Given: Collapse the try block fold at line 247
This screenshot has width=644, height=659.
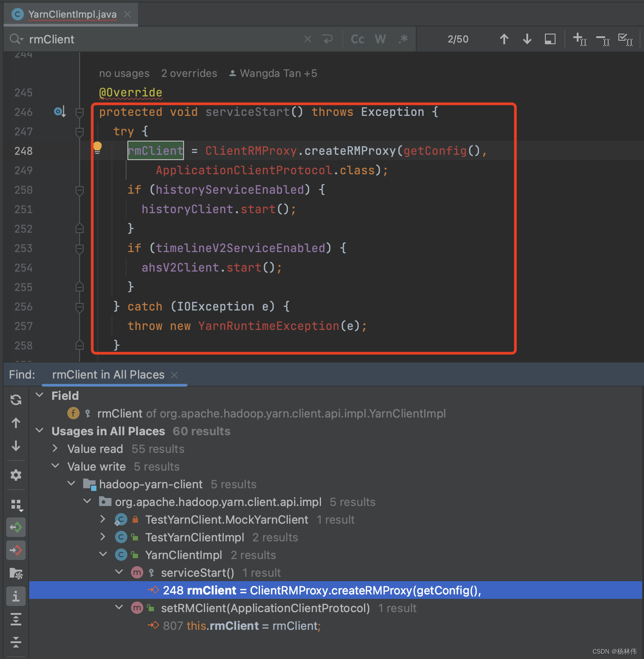Looking at the screenshot, I should click(x=80, y=131).
